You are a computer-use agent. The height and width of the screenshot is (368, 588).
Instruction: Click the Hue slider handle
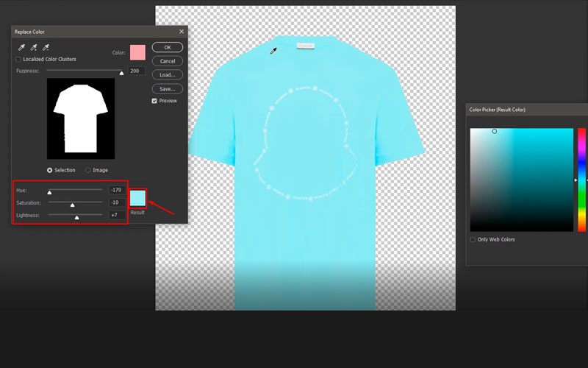tap(49, 193)
